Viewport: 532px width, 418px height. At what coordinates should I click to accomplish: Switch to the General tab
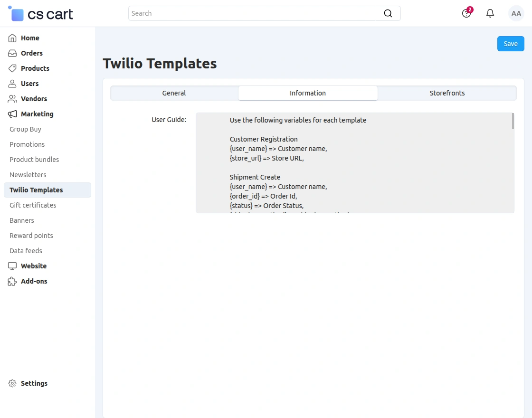click(174, 93)
